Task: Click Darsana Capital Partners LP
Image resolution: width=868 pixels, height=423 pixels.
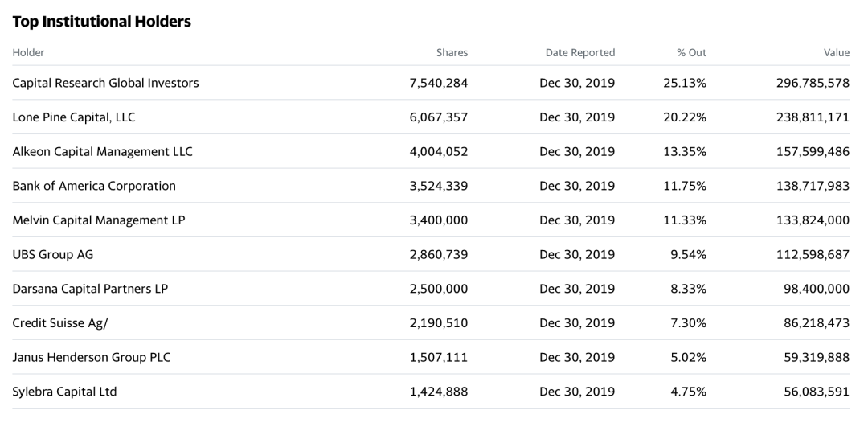Action: tap(90, 289)
